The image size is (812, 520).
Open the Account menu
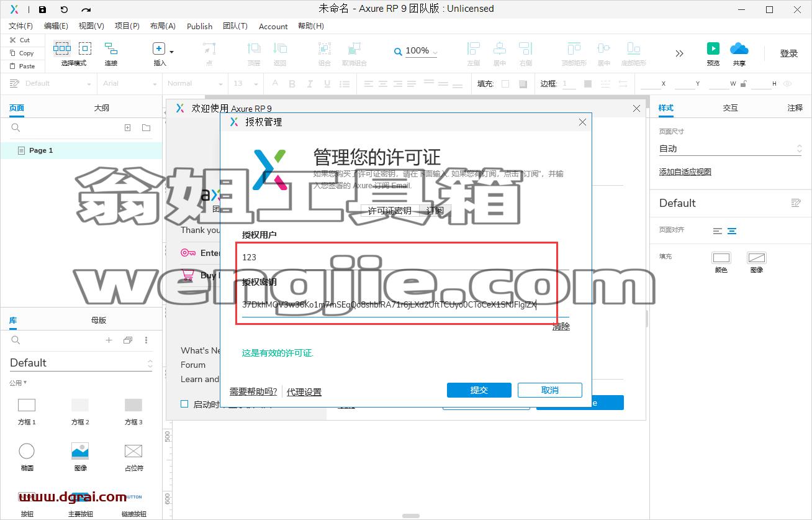pyautogui.click(x=273, y=26)
